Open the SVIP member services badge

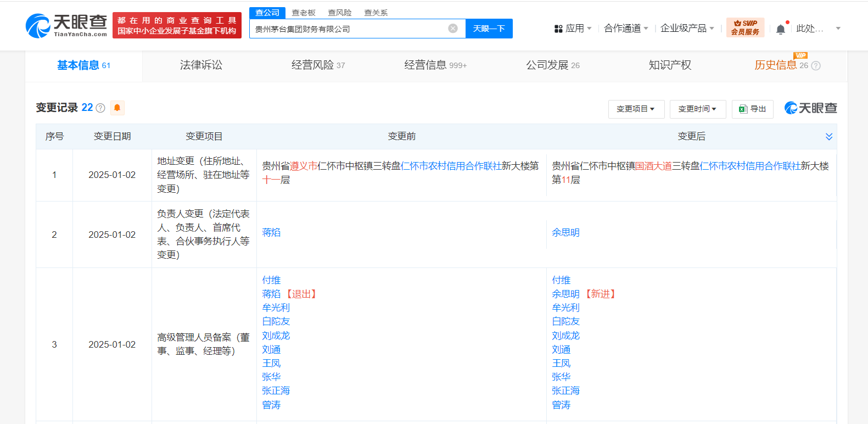pyautogui.click(x=745, y=27)
